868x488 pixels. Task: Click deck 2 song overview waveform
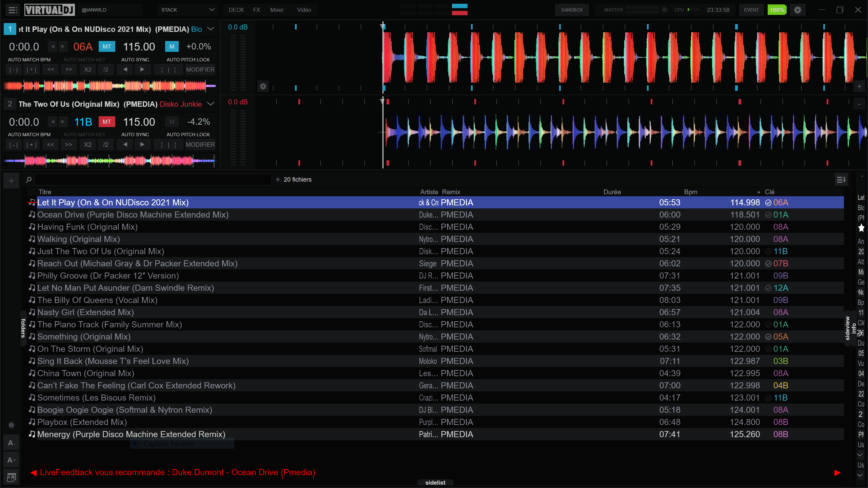point(110,161)
